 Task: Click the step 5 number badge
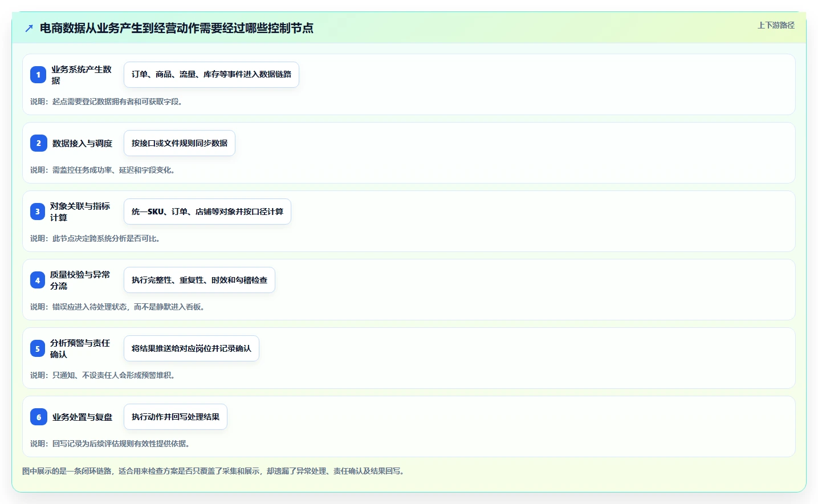click(x=38, y=348)
